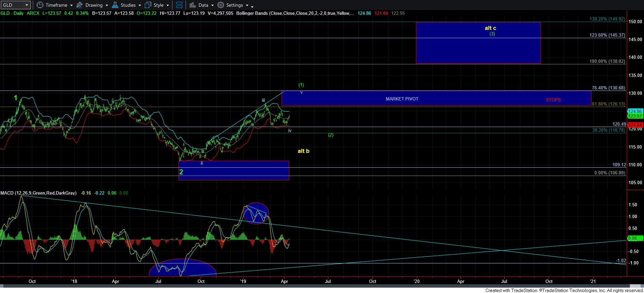
Task: Expand the Studies dropdown arrow
Action: click(140, 5)
